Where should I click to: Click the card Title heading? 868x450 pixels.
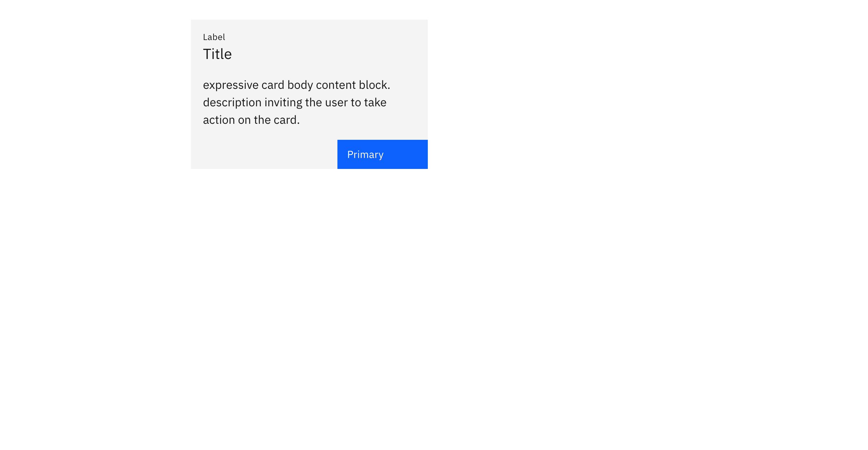218,54
